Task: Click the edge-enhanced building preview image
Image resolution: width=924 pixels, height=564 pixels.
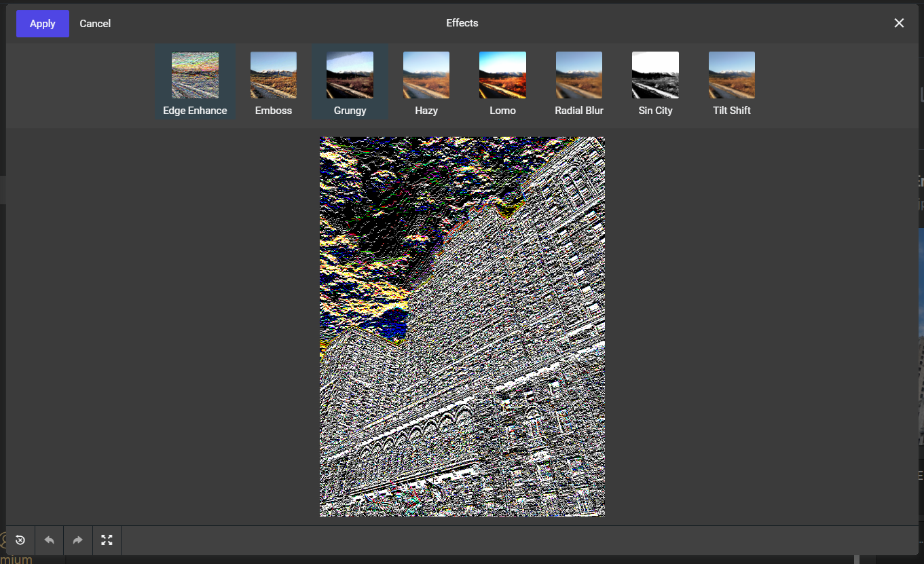Action: tap(462, 326)
